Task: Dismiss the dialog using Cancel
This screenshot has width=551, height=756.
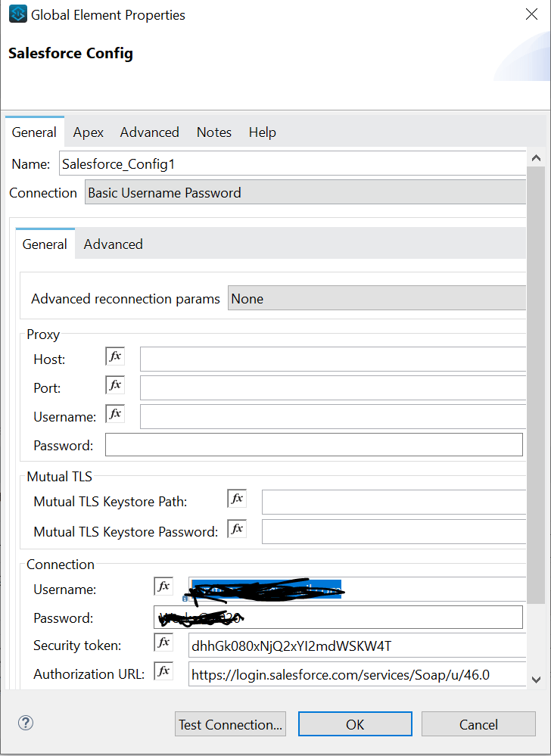Action: [x=478, y=723]
